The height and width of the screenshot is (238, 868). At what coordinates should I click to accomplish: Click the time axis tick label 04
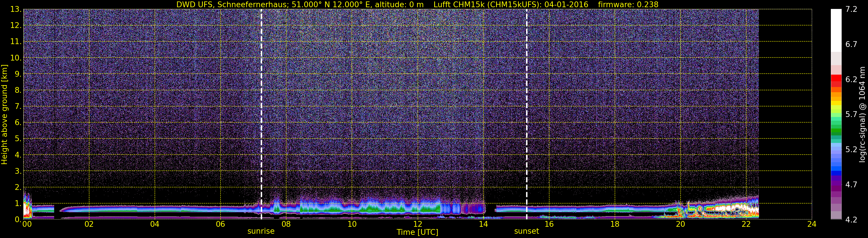[155, 224]
